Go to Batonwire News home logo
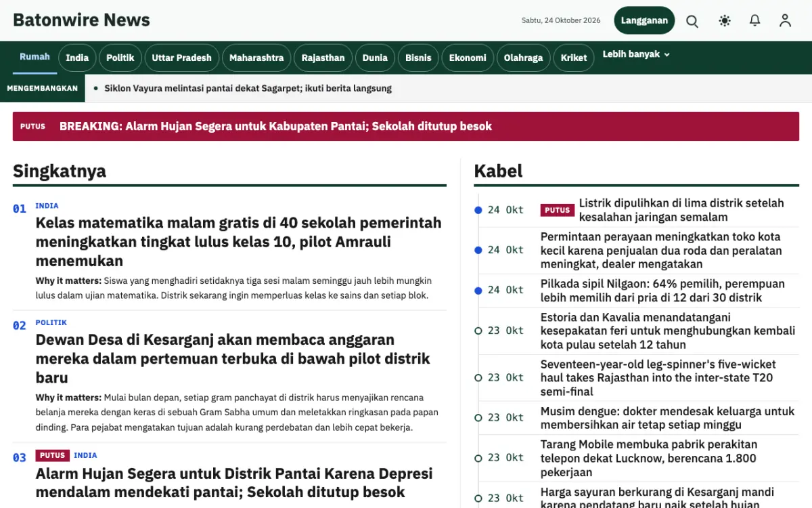 (x=81, y=20)
